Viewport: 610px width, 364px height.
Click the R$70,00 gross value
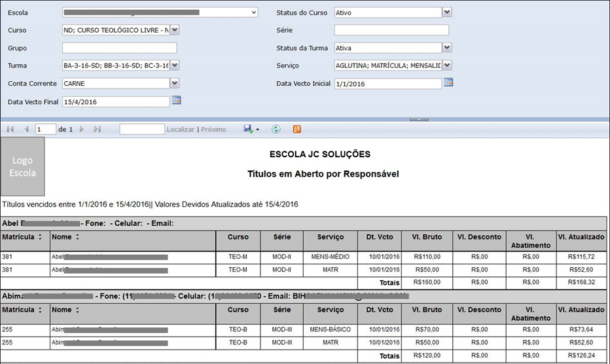pos(427,330)
